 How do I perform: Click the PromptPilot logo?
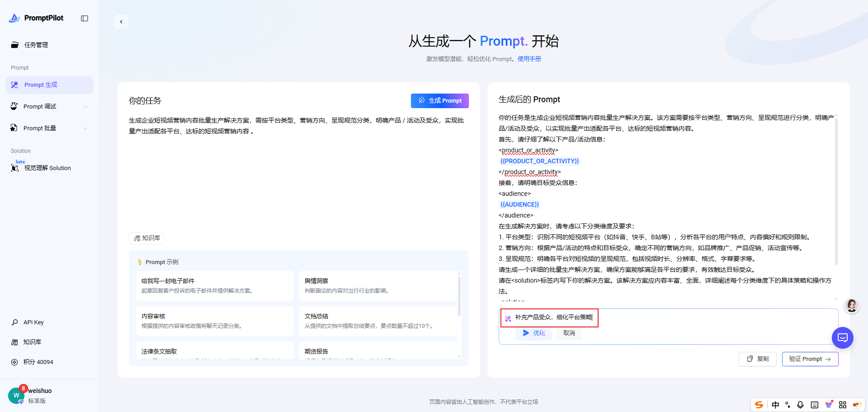(x=37, y=18)
